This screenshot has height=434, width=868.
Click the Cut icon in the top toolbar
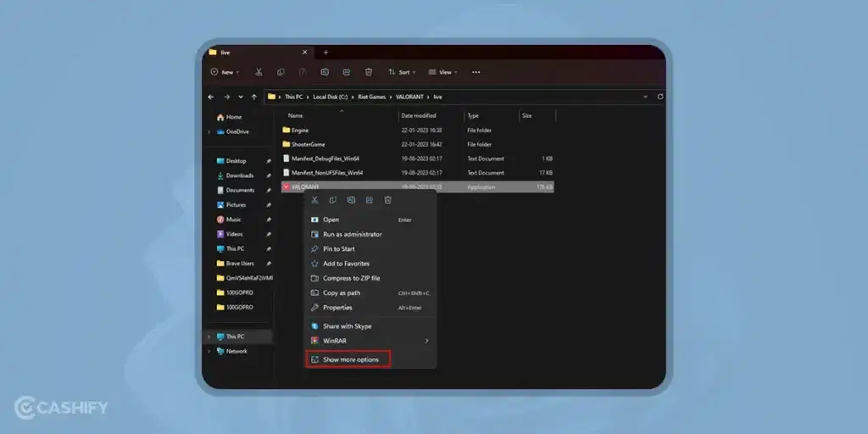tap(259, 72)
